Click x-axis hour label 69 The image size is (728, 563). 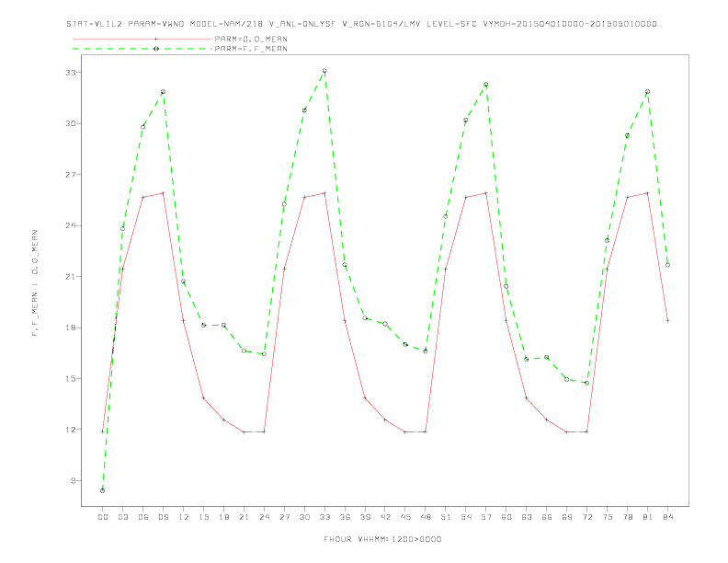[x=567, y=517]
